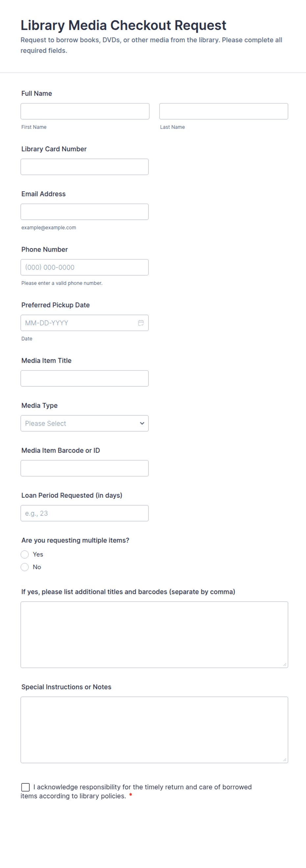This screenshot has height=868, width=306.
Task: Click the First Name input field
Action: (85, 111)
